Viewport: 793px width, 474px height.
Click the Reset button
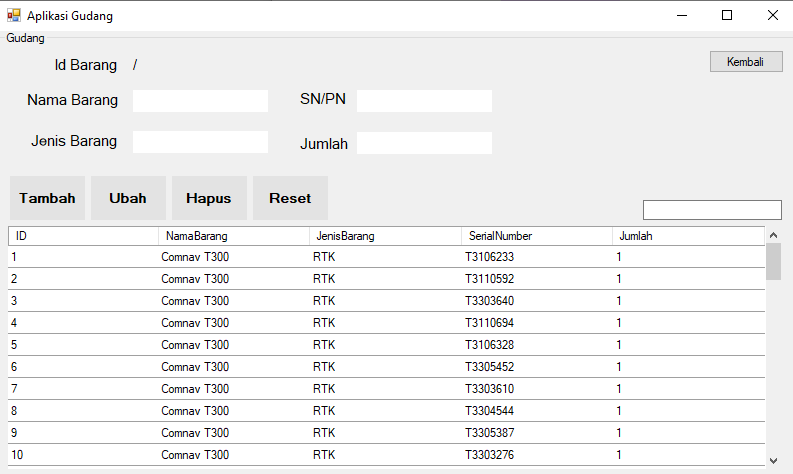[290, 198]
